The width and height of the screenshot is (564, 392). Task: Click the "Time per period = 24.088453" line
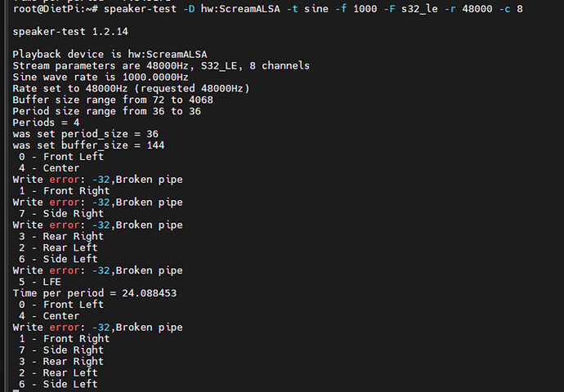95,293
